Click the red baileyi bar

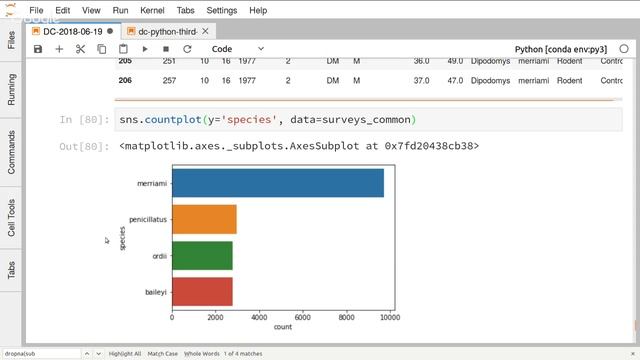coord(202,291)
